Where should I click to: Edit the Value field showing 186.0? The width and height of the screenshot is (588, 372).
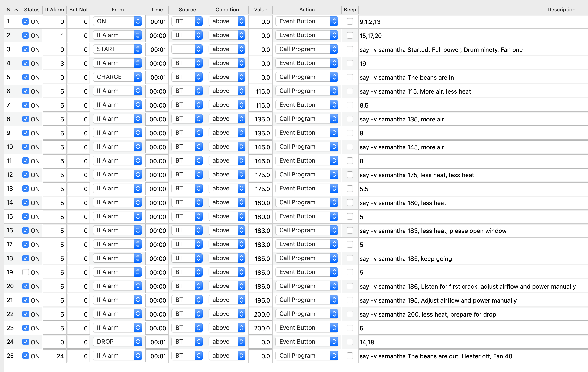pos(260,286)
